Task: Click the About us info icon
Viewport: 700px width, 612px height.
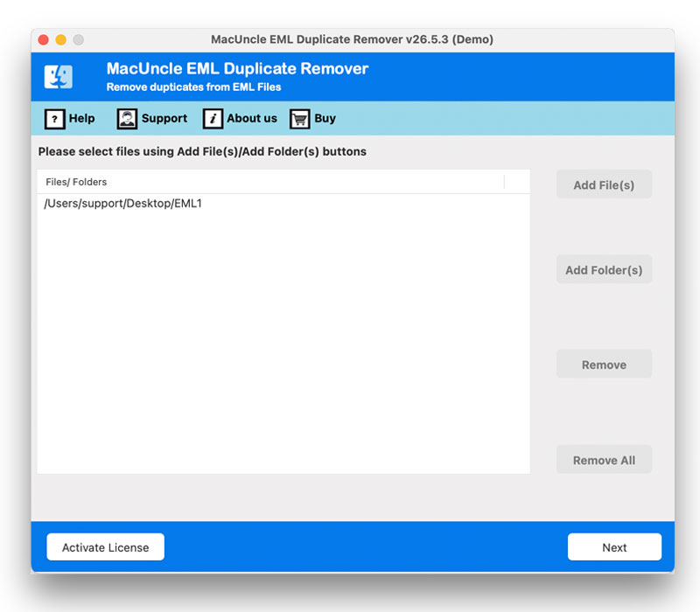Action: click(213, 119)
